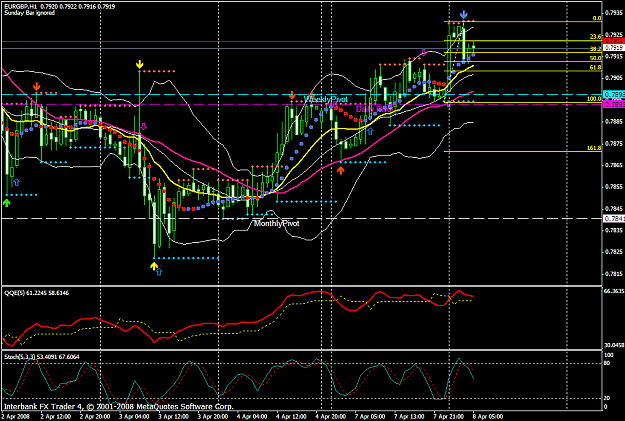Select the yellow up arrow at the lowest low

[x=154, y=266]
